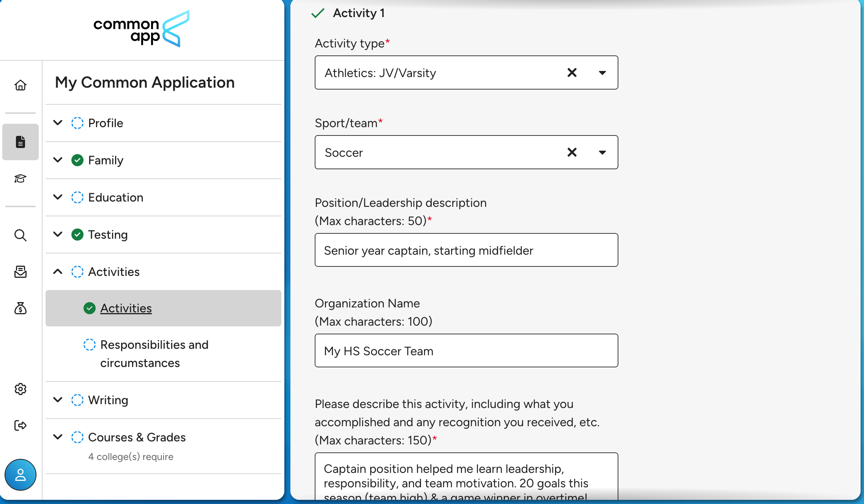Image resolution: width=864 pixels, height=504 pixels.
Task: Open the Testing section
Action: click(x=108, y=235)
